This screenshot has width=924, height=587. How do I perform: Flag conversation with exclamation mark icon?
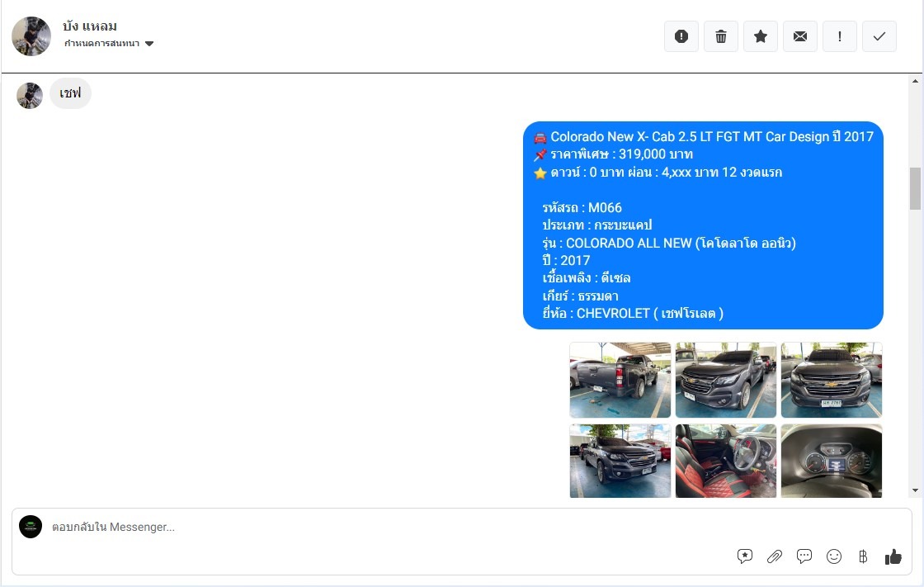click(839, 36)
